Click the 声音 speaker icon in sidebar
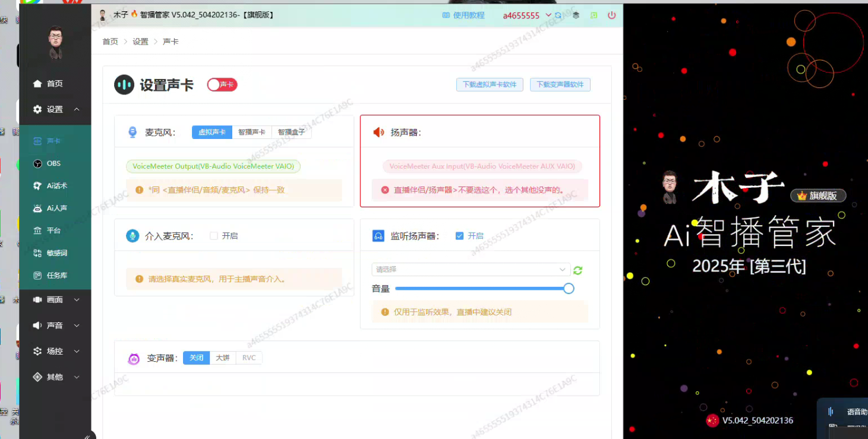Screen dimensions: 868x439 pos(37,326)
